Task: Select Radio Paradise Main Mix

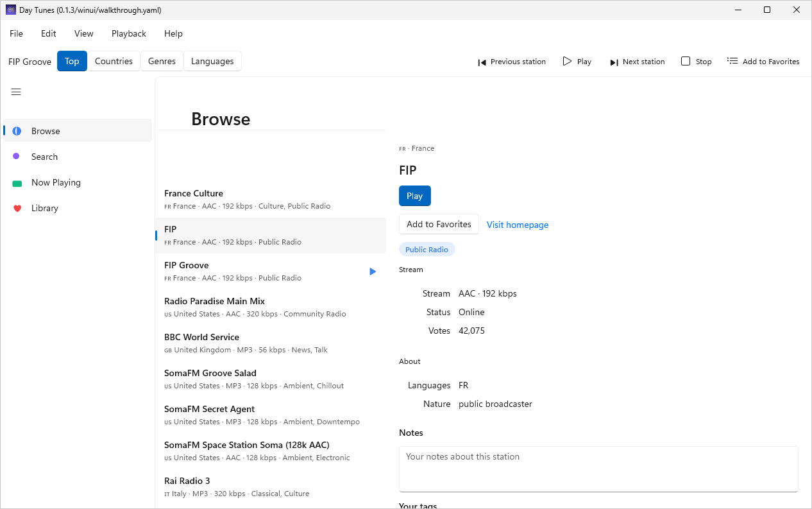Action: pyautogui.click(x=271, y=307)
